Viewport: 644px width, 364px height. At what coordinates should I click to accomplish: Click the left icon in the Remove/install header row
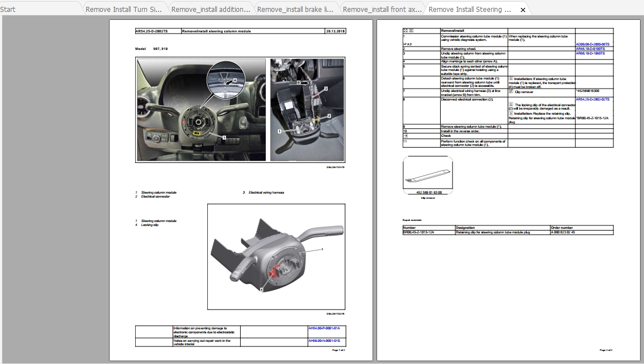tap(405, 31)
